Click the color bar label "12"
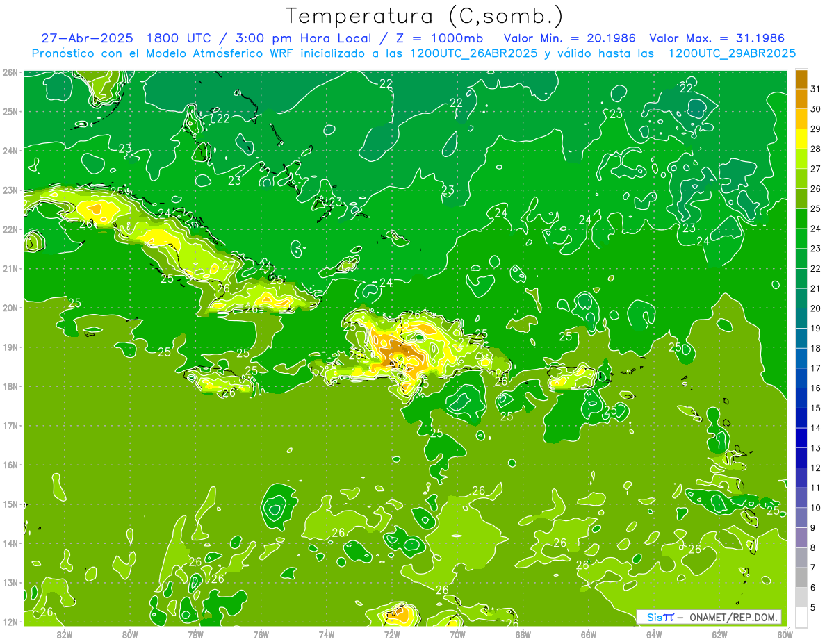 815,468
